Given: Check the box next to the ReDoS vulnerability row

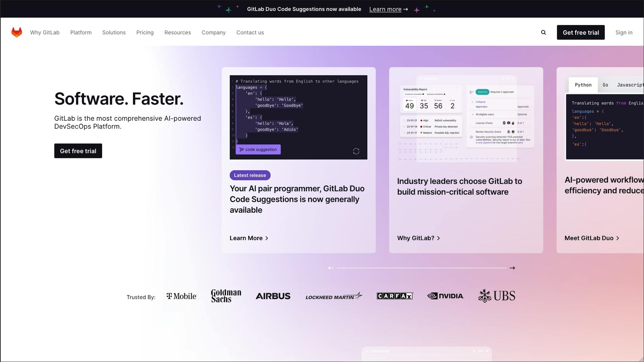Looking at the screenshot, I should coord(404,121).
